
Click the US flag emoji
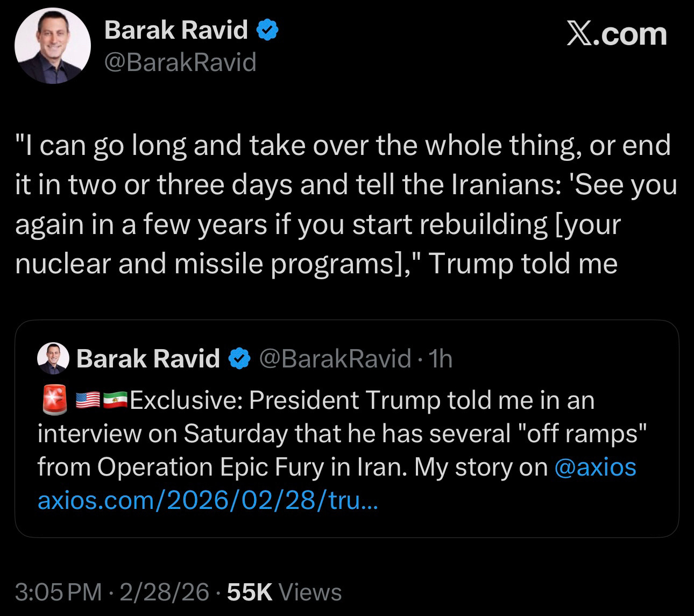[88, 400]
